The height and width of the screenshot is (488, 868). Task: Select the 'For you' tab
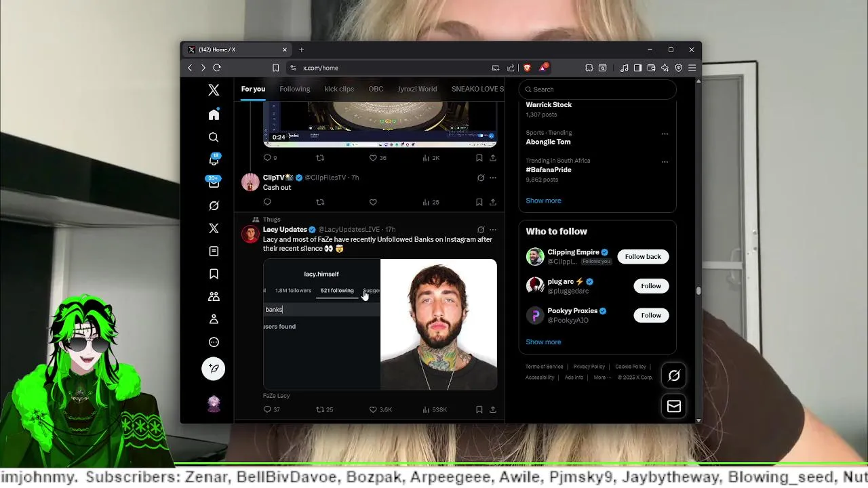click(253, 89)
